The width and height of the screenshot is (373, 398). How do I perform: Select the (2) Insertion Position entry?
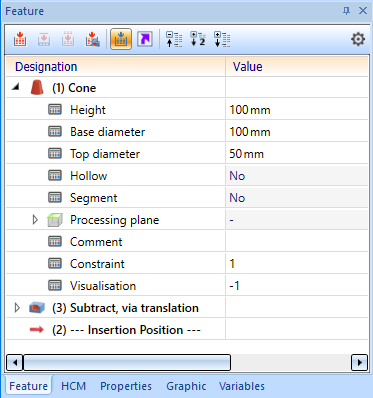tap(126, 330)
